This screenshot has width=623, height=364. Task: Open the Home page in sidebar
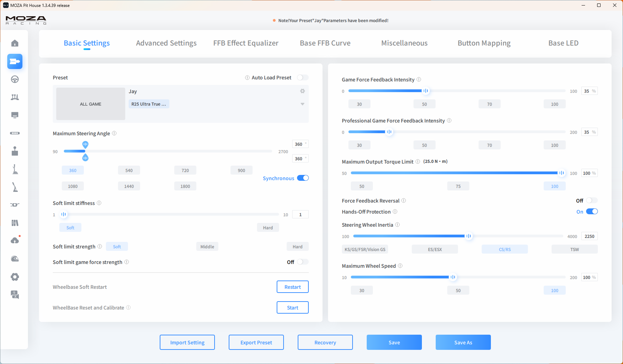click(15, 43)
